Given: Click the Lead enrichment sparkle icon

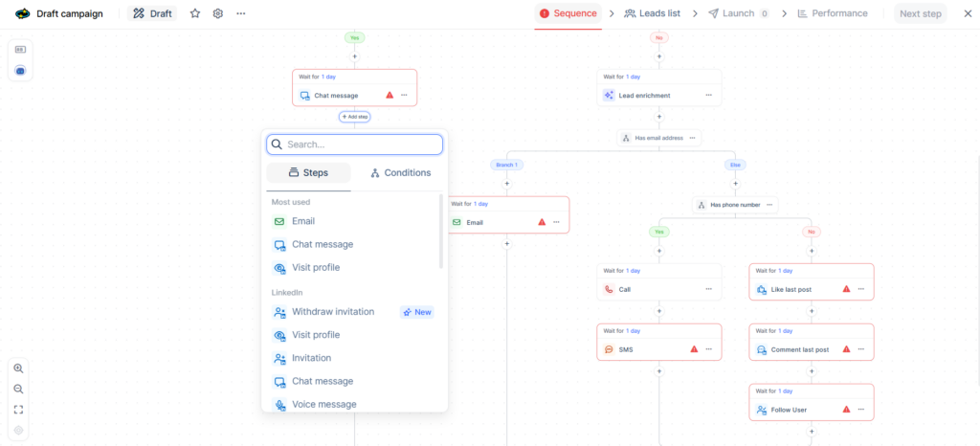Looking at the screenshot, I should pyautogui.click(x=608, y=96).
